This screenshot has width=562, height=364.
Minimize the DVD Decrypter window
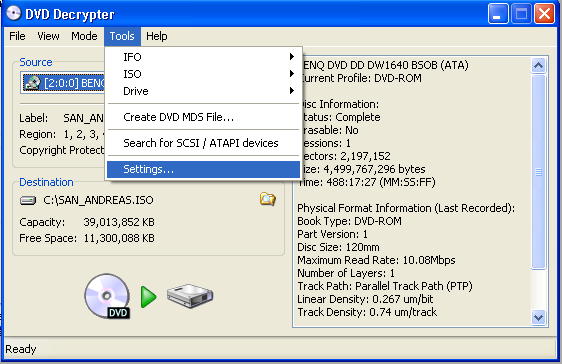[x=498, y=14]
